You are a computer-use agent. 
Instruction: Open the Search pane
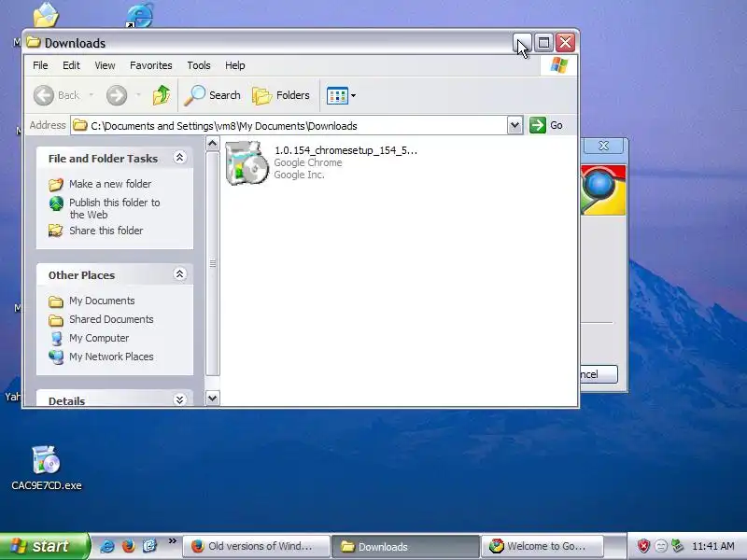[213, 95]
